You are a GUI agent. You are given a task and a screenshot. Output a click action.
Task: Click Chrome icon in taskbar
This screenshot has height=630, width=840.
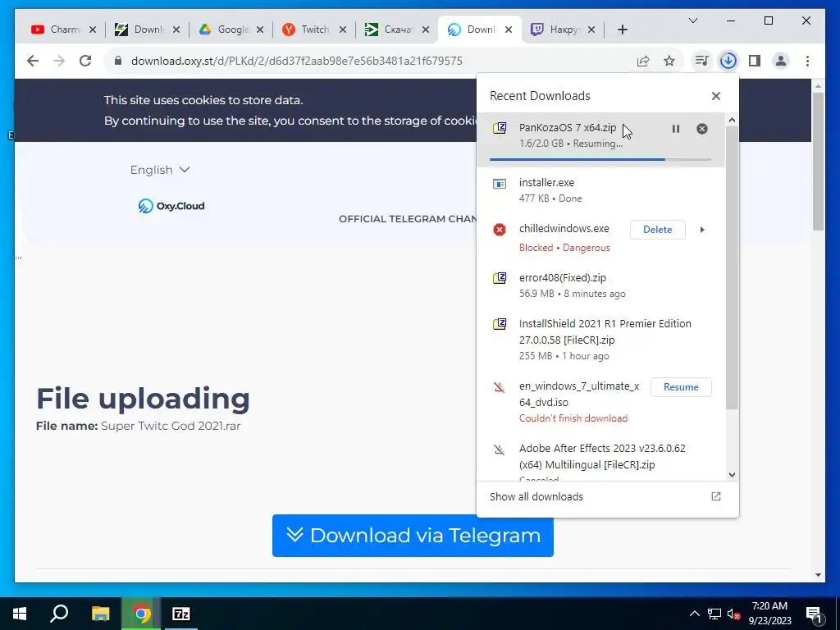pyautogui.click(x=141, y=614)
